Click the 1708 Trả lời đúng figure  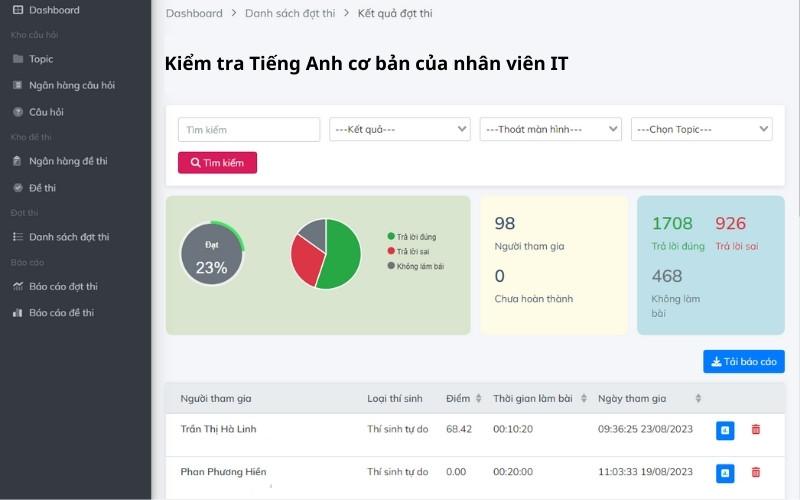pyautogui.click(x=672, y=223)
